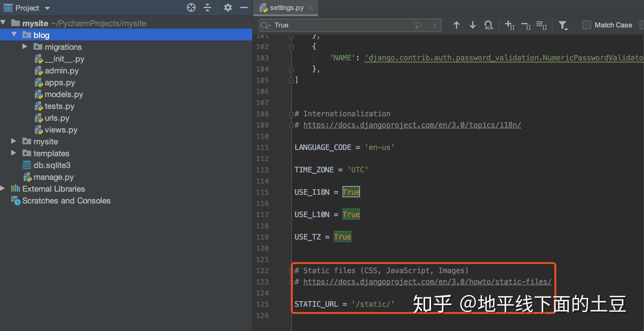
Task: Open Project panel settings gear
Action: (x=228, y=7)
